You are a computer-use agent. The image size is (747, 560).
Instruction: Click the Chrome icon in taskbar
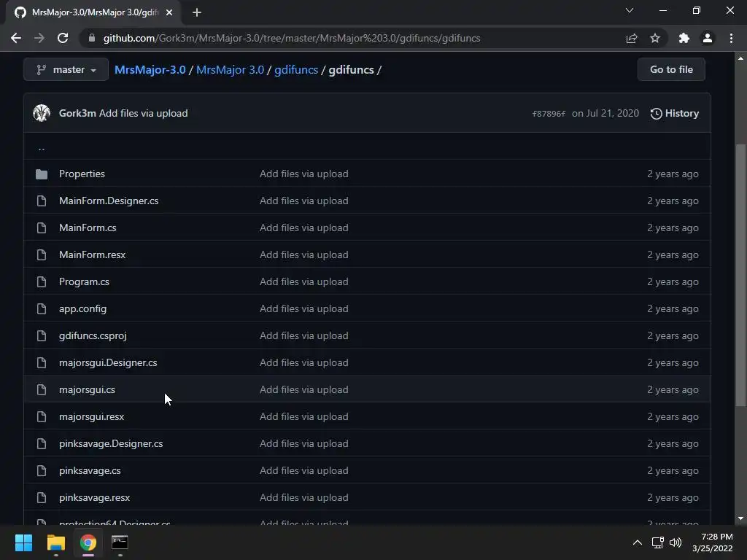88,542
